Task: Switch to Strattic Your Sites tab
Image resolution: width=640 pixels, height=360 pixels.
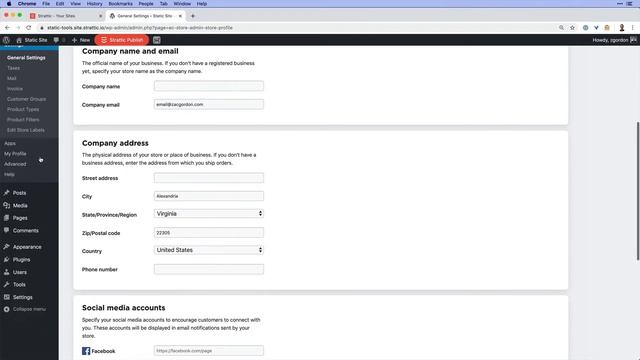Action: 56,16
